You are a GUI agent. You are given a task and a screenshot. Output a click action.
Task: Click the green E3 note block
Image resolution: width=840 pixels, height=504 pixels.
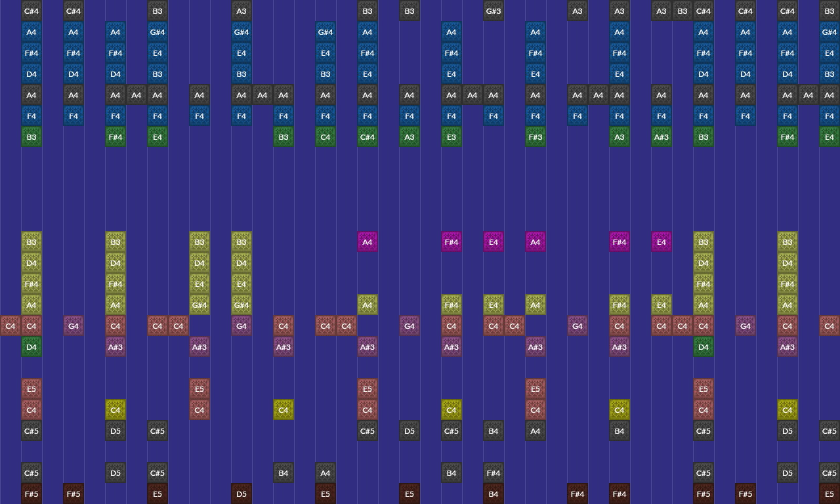pos(451,137)
